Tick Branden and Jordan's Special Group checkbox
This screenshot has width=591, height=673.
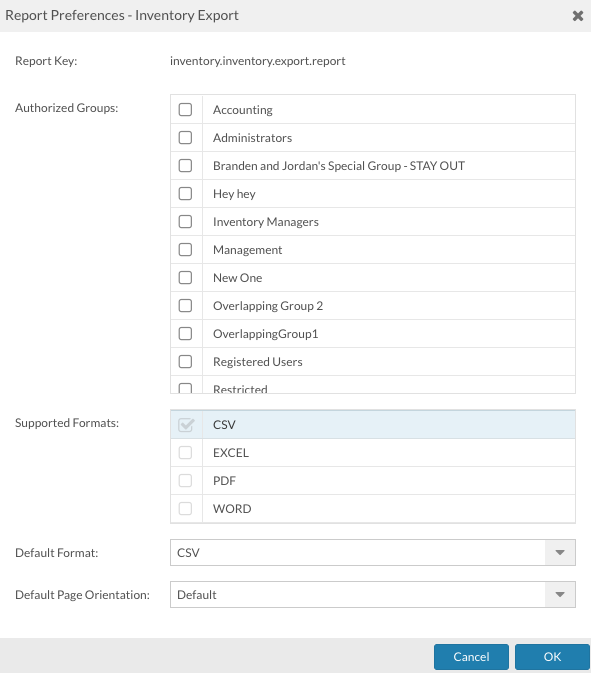(x=185, y=166)
